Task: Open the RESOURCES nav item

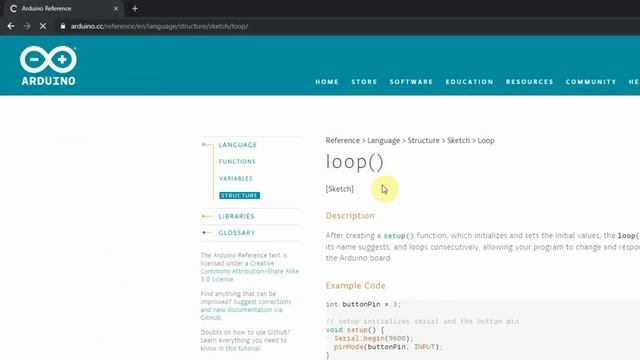Action: 529,82
